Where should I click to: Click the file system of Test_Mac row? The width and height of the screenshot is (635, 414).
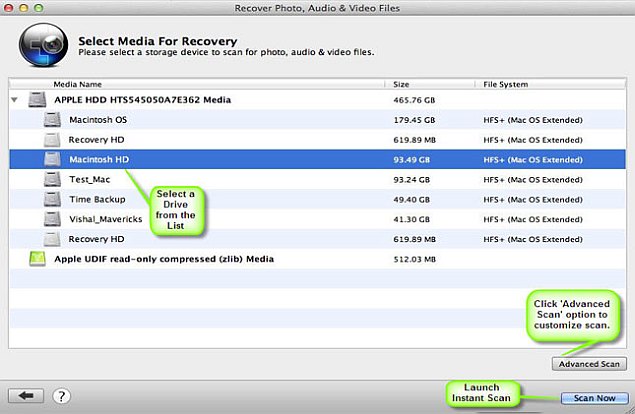pos(533,179)
